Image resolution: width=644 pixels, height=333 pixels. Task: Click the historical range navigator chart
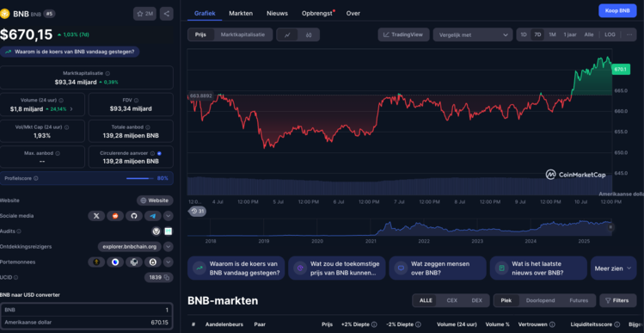[400, 228]
